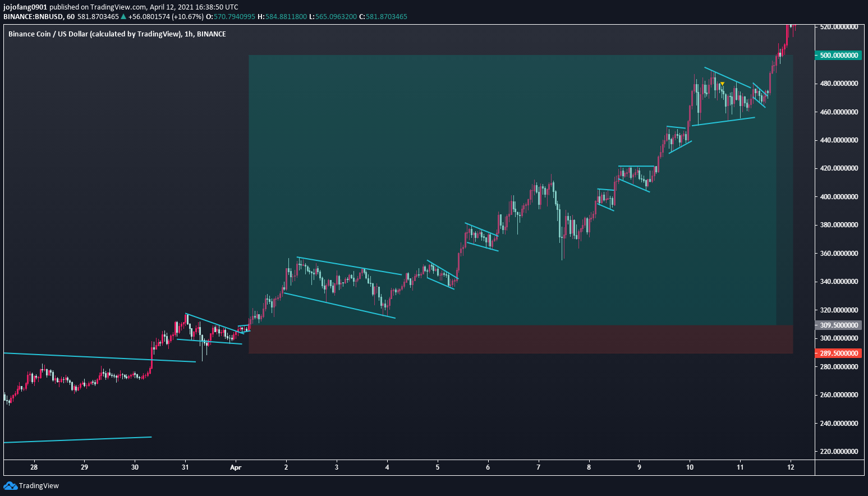
Task: Click the date label 31 on time axis
Action: click(x=185, y=467)
